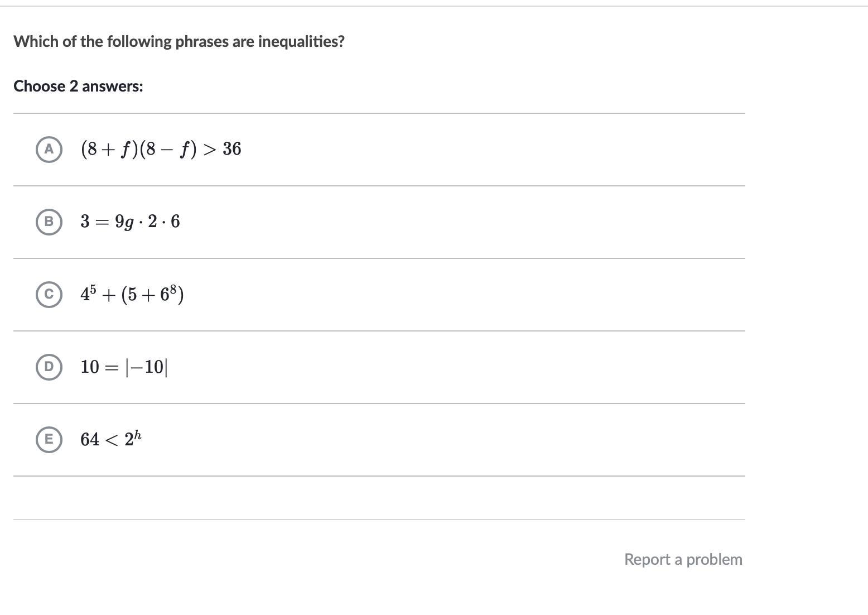
Task: Click the equation 3 = 9g · 2 · 6
Action: pos(130,222)
